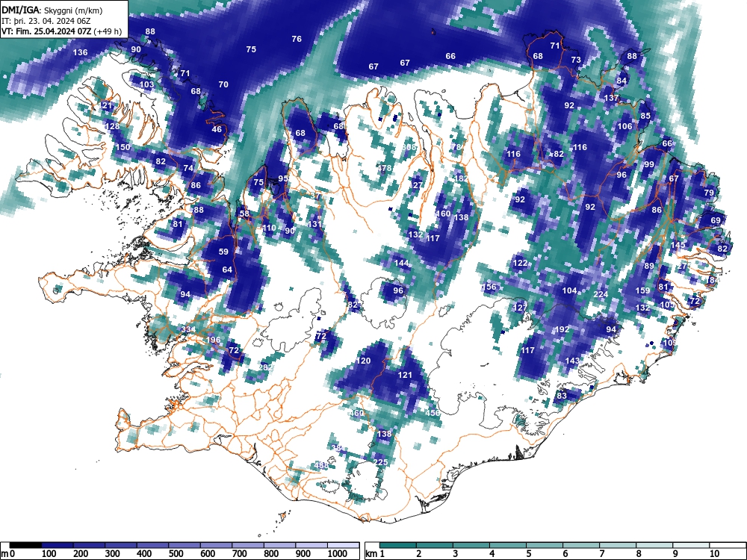Image resolution: width=747 pixels, height=560 pixels.
Task: Select the '99' visibility value
Action: point(649,164)
